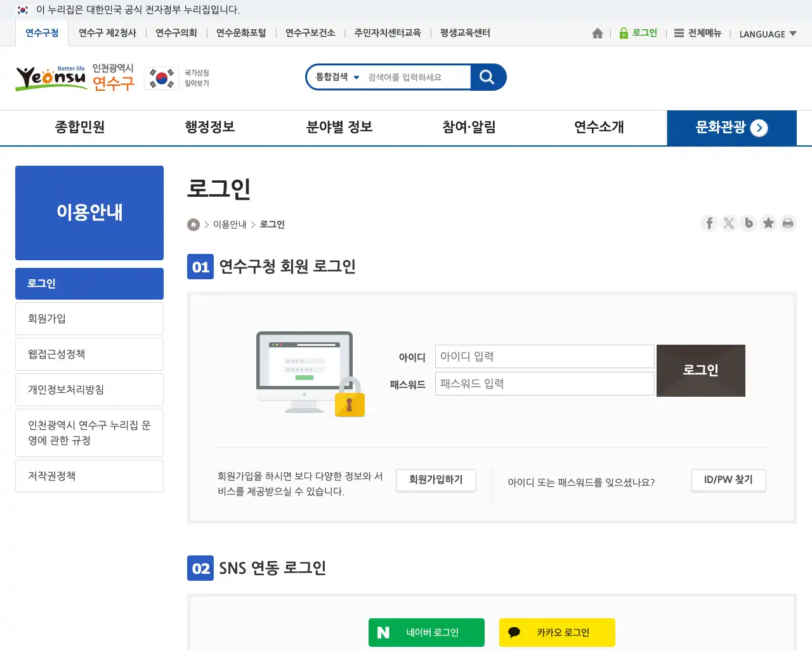Share page via X (Twitter) icon

(x=729, y=223)
